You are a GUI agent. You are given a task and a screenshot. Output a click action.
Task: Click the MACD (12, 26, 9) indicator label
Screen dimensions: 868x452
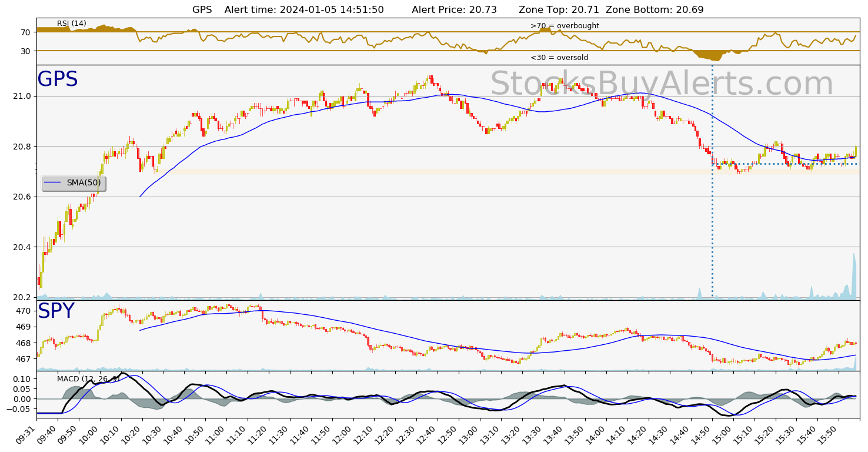(x=88, y=378)
